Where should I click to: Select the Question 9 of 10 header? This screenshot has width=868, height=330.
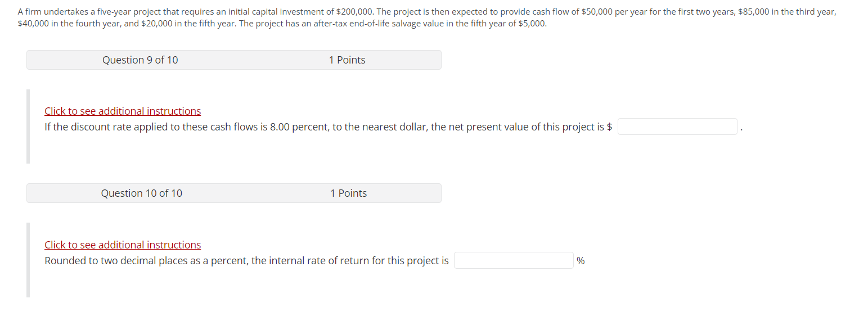(140, 60)
